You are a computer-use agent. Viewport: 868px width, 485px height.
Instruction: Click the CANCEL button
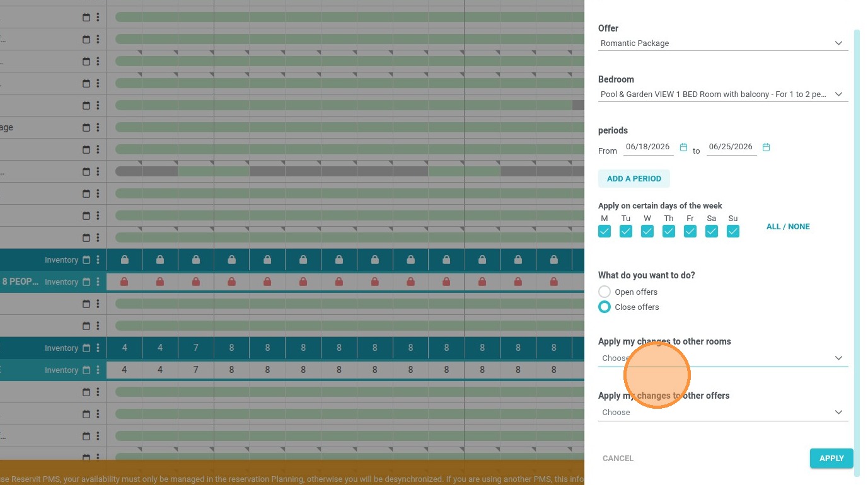[x=618, y=459]
